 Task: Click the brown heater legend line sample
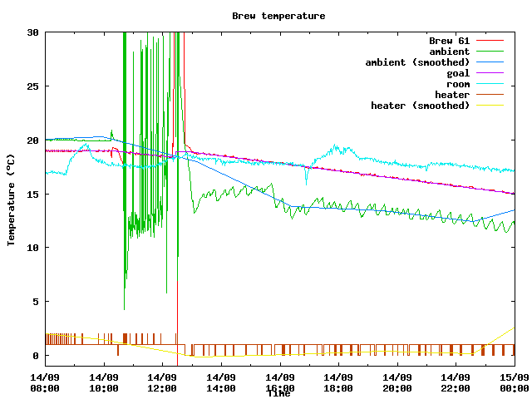point(490,94)
